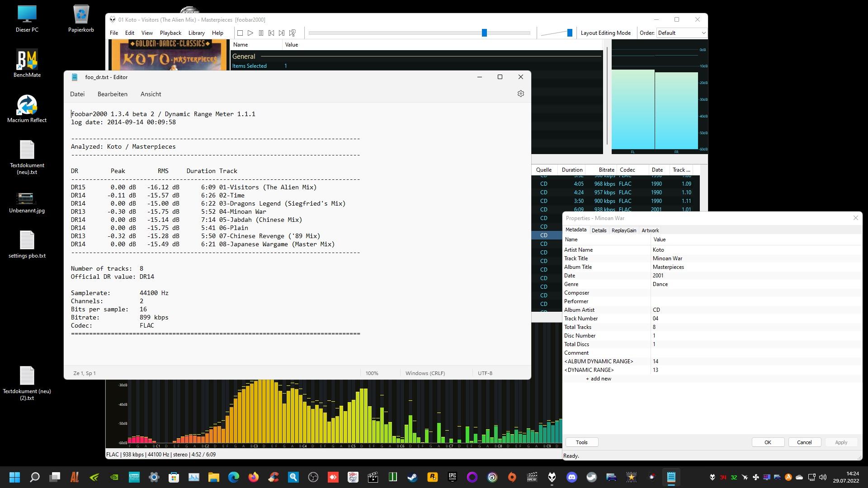868x488 pixels.
Task: Click the Track Title value 'Minoan War'
Action: [x=667, y=258]
